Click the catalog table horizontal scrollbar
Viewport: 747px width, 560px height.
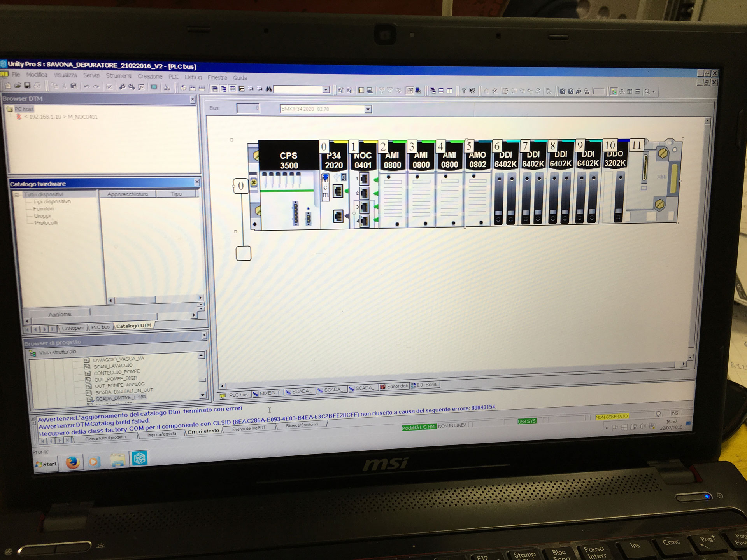click(x=156, y=299)
